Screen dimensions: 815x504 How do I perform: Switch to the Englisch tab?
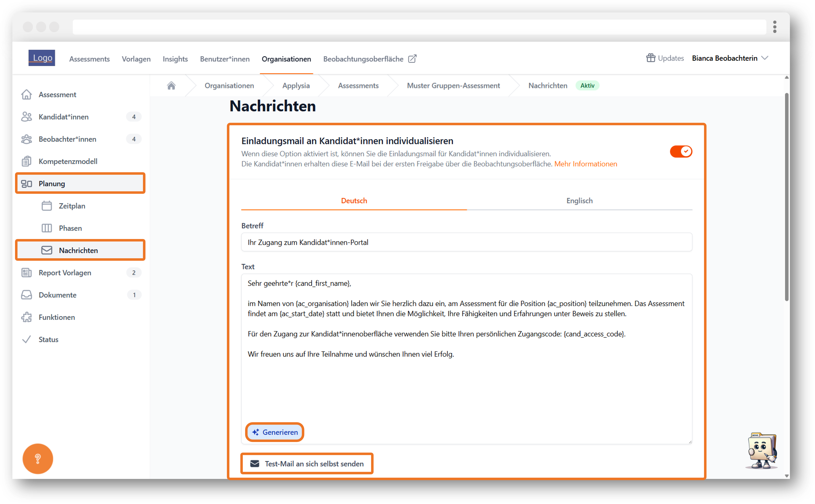pyautogui.click(x=580, y=201)
